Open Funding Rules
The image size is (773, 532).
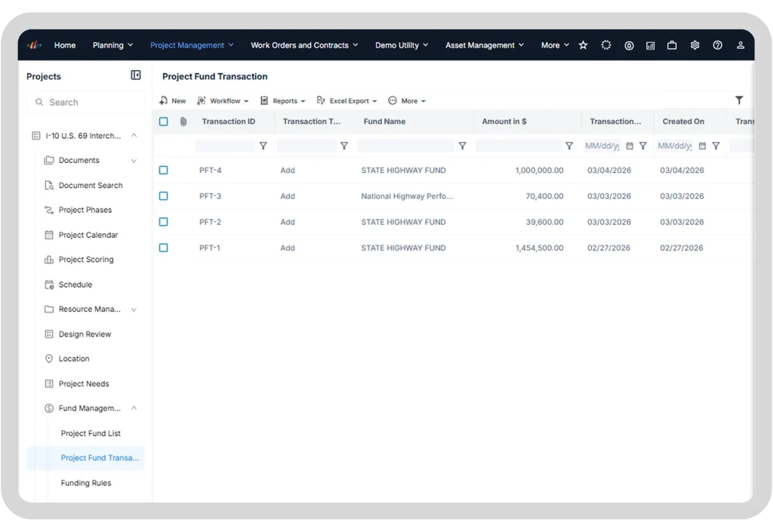click(86, 483)
